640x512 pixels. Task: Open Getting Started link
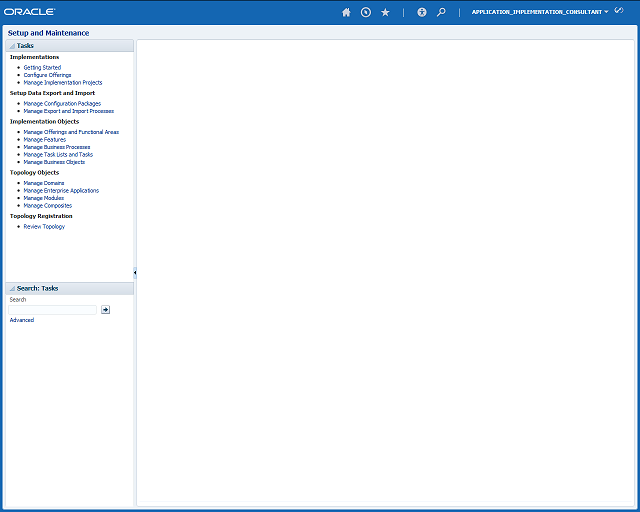[42, 67]
